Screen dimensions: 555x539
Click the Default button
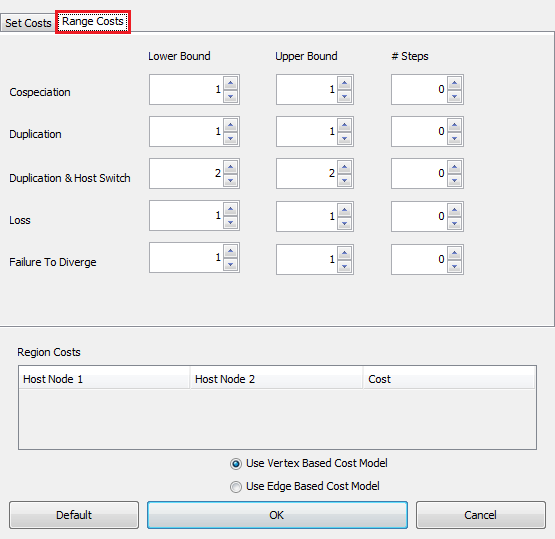click(74, 515)
